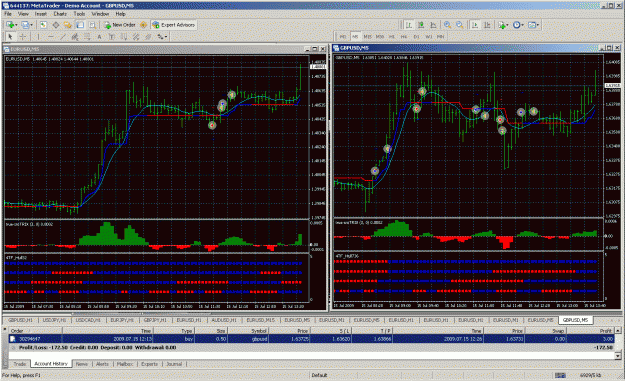This screenshot has height=381, width=625.
Task: Toggle the Terminal panel toolbar icon
Action: pyautogui.click(x=80, y=25)
